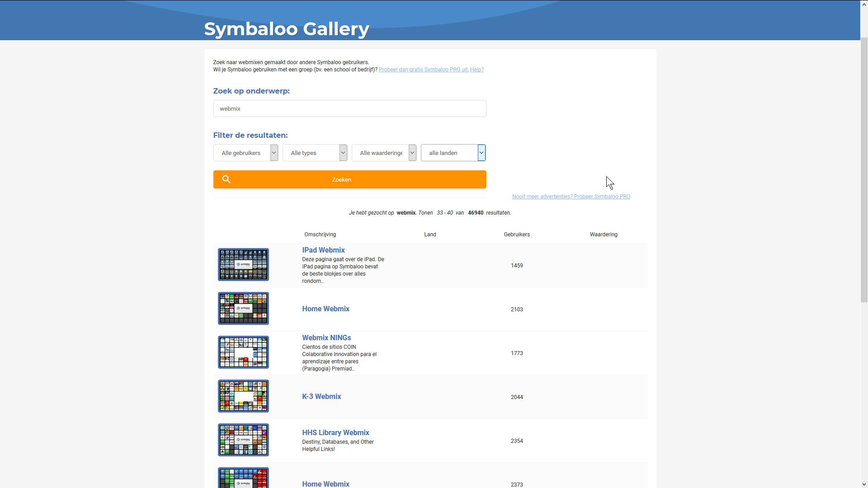The width and height of the screenshot is (868, 488).
Task: Open the IPad Webmix result
Action: tap(323, 250)
